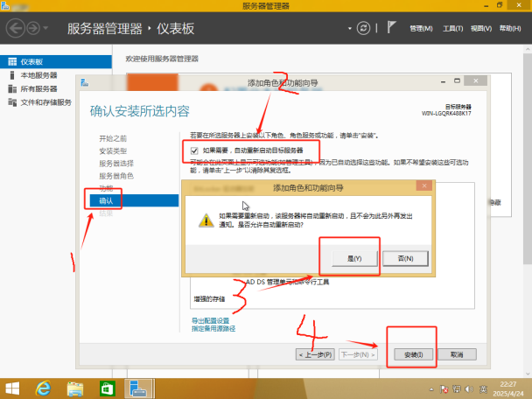Close the restart confirmation dialog
The image size is (532, 399).
coord(424,185)
